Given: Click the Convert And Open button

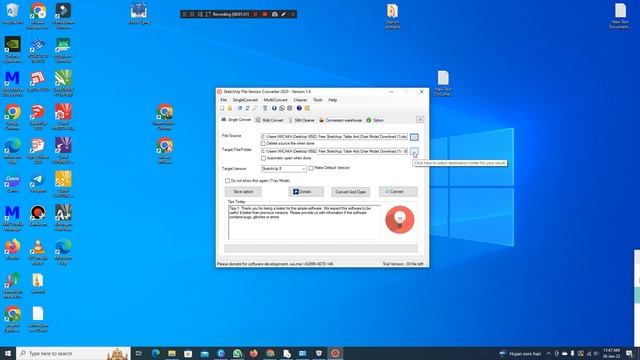Looking at the screenshot, I should click(x=351, y=192).
